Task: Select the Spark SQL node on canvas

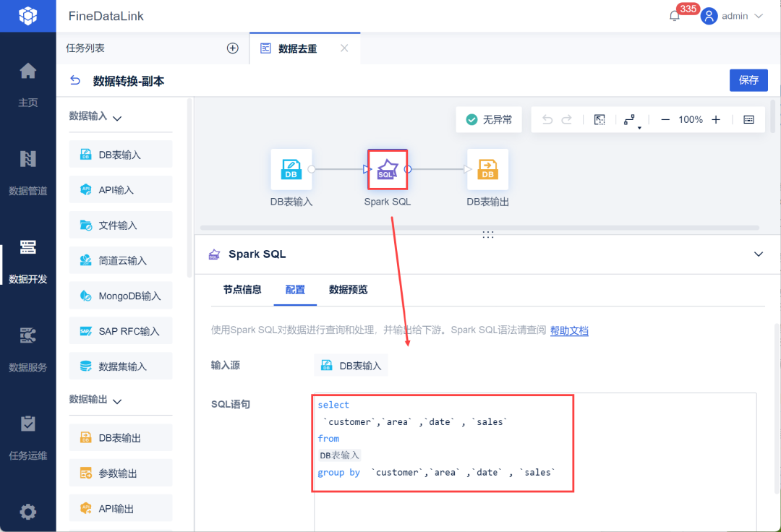Action: [388, 169]
